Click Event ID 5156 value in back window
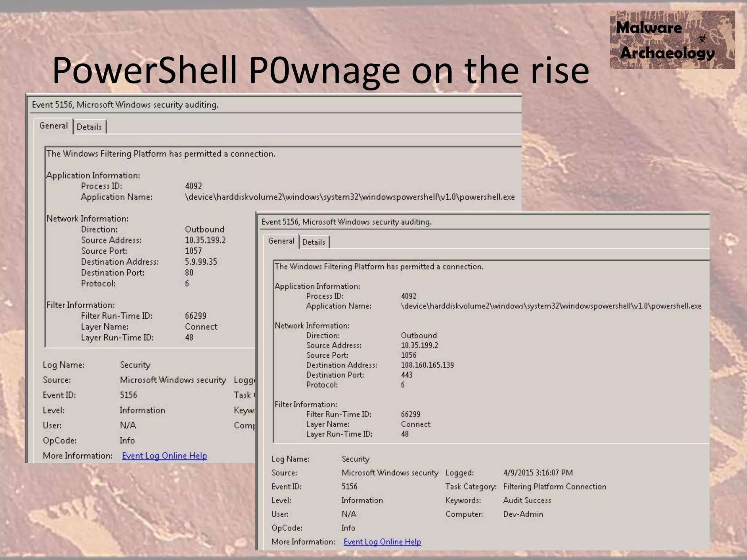 tap(128, 395)
